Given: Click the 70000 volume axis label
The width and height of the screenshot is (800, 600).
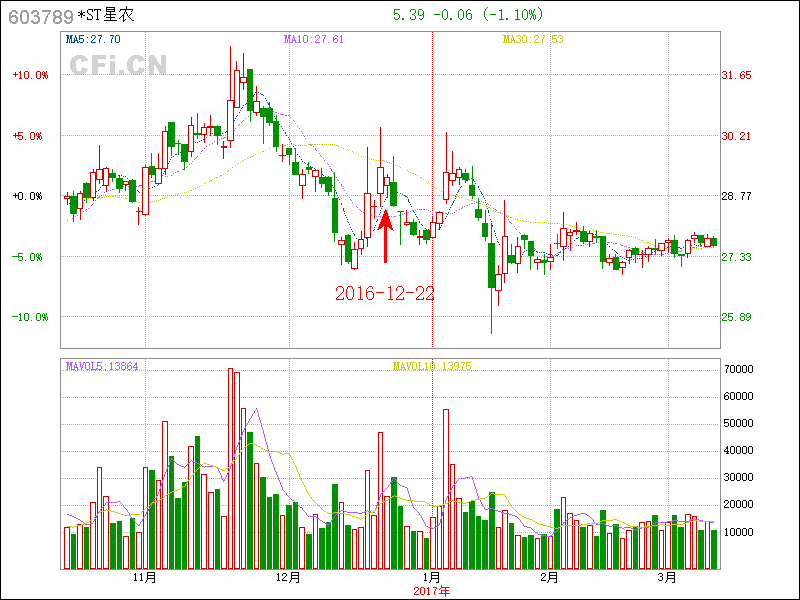Looking at the screenshot, I should pos(741,369).
